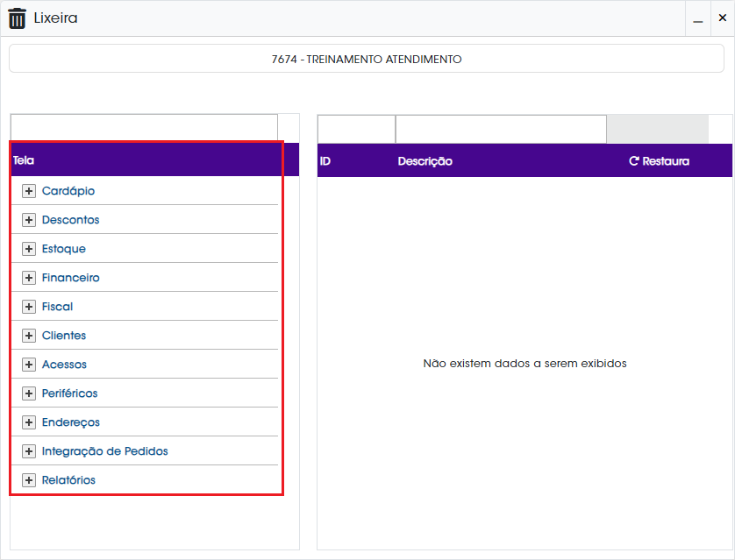Select the Relatórios tree label
The width and height of the screenshot is (735, 560).
coord(68,480)
